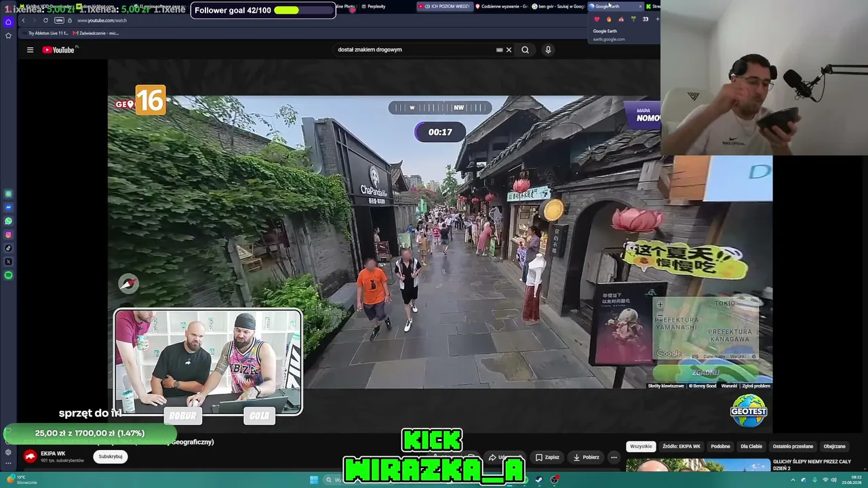Open the GŁUCHY ŚLEPY NIEMY PRZEZ CAŁY DZIEŃ 2 title
The height and width of the screenshot is (488, 868).
point(812,465)
